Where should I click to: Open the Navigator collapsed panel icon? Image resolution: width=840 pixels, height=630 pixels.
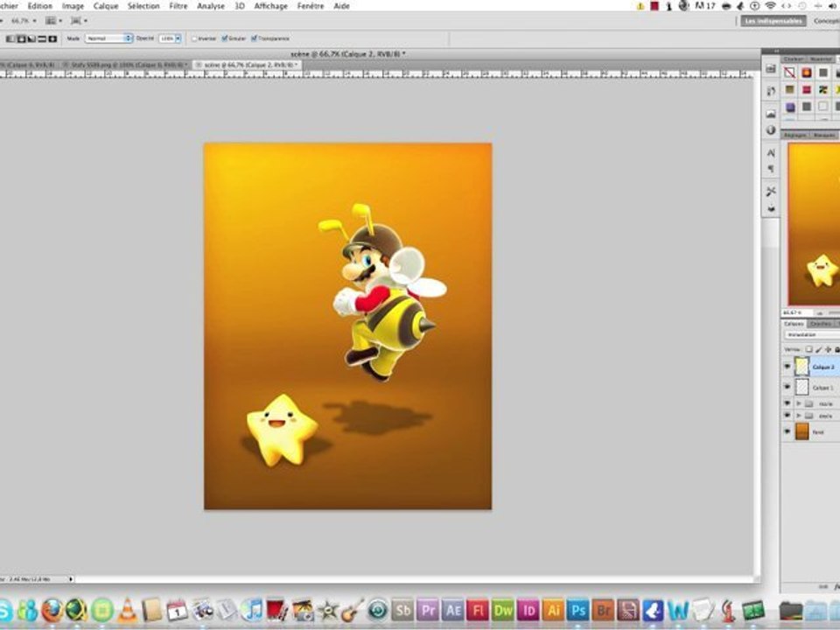(771, 114)
